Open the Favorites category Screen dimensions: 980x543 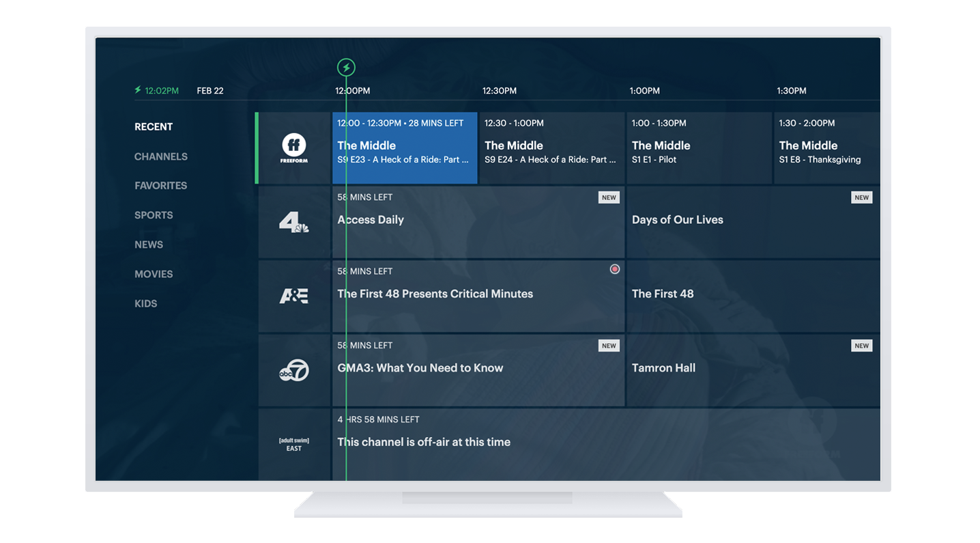pyautogui.click(x=160, y=186)
